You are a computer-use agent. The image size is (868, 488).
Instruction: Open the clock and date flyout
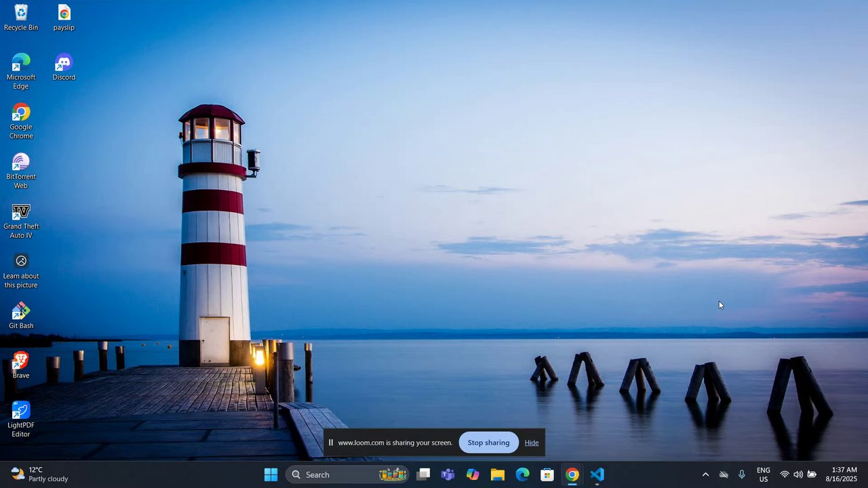[x=844, y=474]
